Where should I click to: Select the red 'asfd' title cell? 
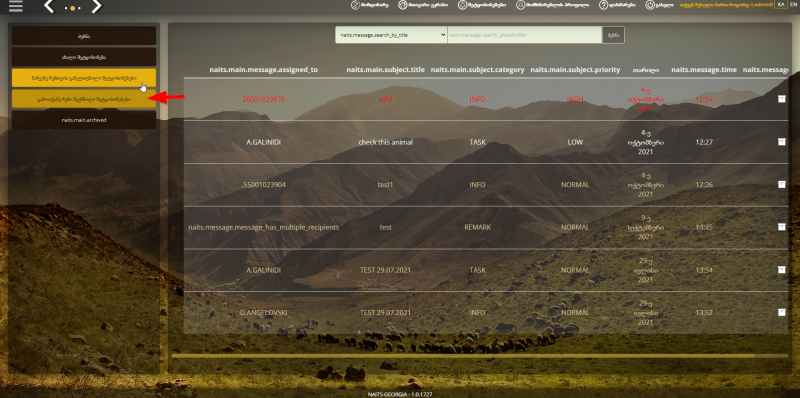385,99
